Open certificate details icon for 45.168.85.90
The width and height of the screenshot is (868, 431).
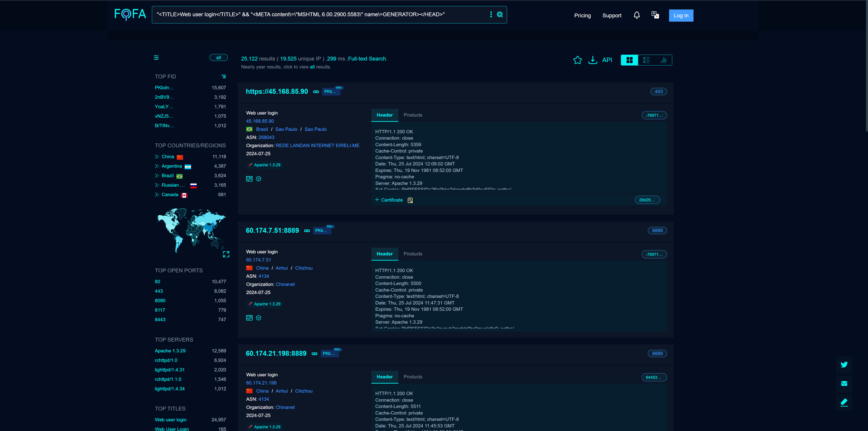tap(410, 200)
